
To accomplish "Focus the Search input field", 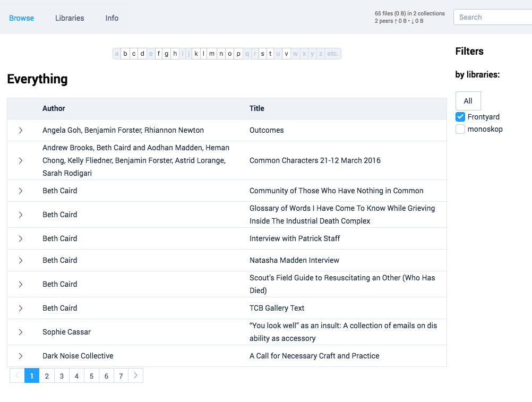I will point(493,17).
